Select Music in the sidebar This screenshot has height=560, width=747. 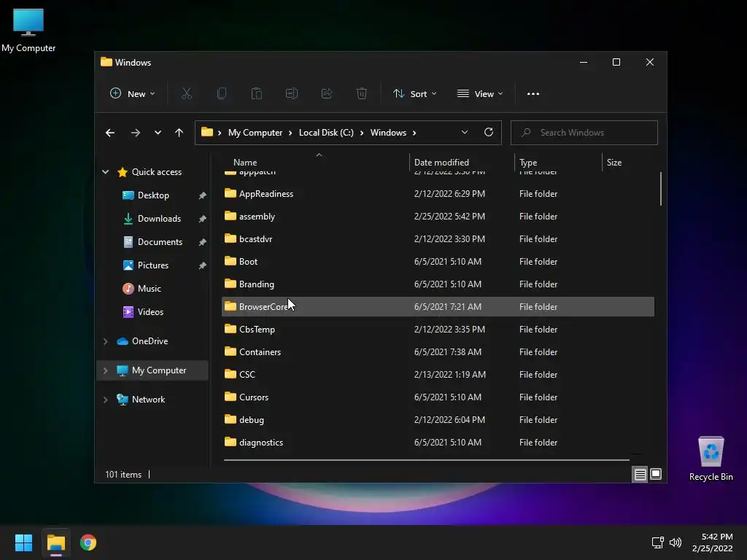(x=150, y=289)
